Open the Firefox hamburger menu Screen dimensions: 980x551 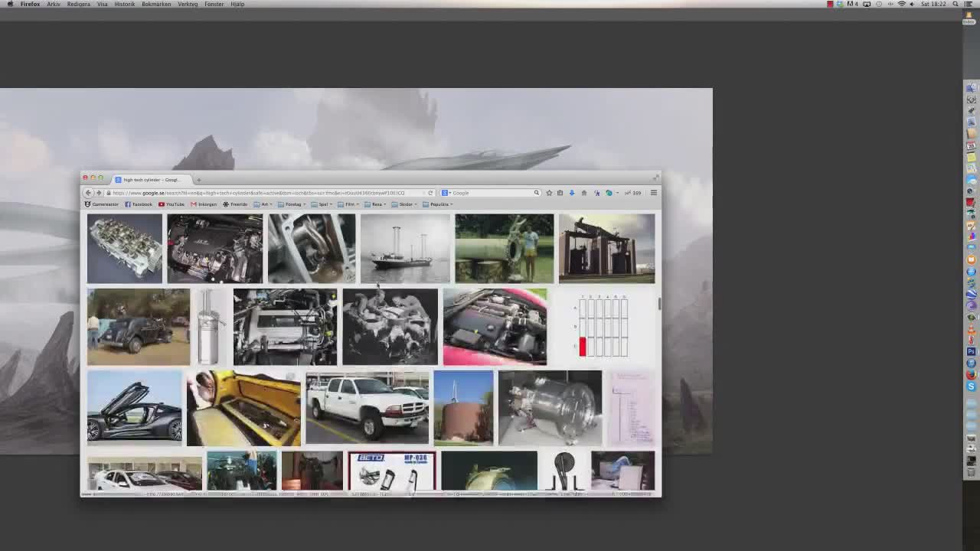point(653,193)
